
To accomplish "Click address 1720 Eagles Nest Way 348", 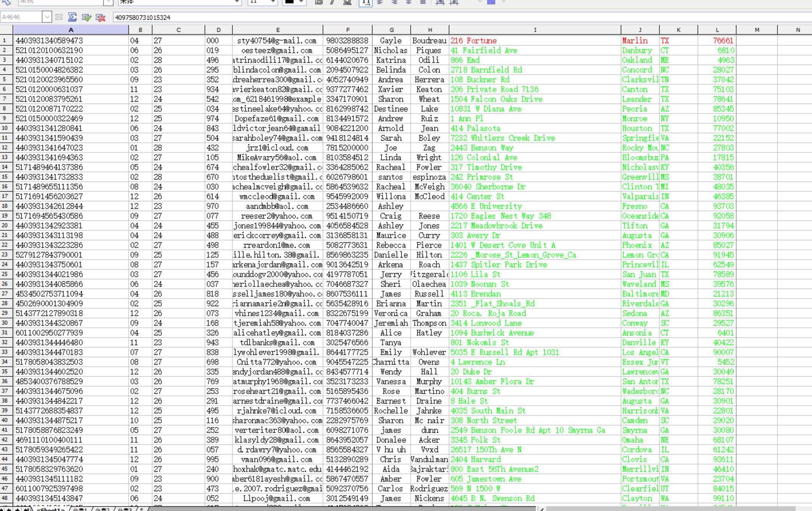I will [501, 216].
